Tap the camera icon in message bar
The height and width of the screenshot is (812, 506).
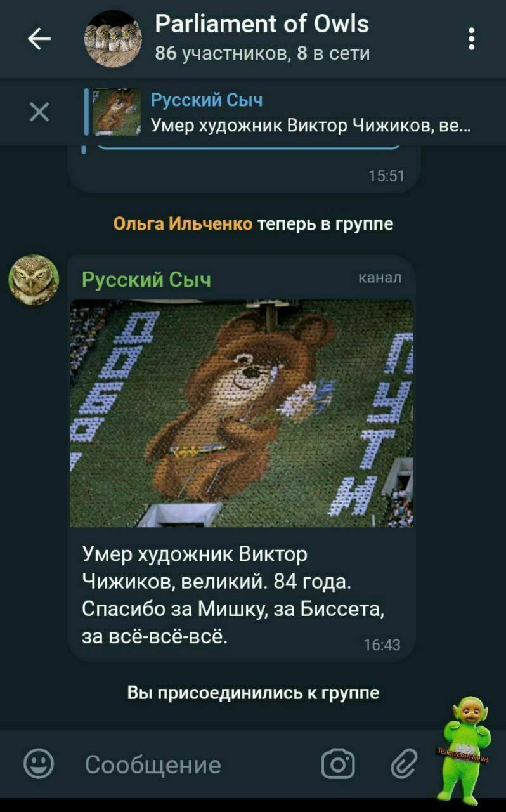[338, 764]
